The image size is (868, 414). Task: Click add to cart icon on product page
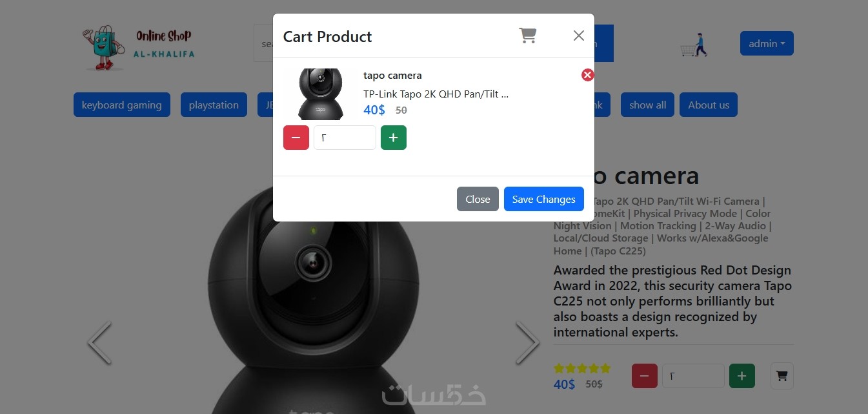pyautogui.click(x=782, y=376)
